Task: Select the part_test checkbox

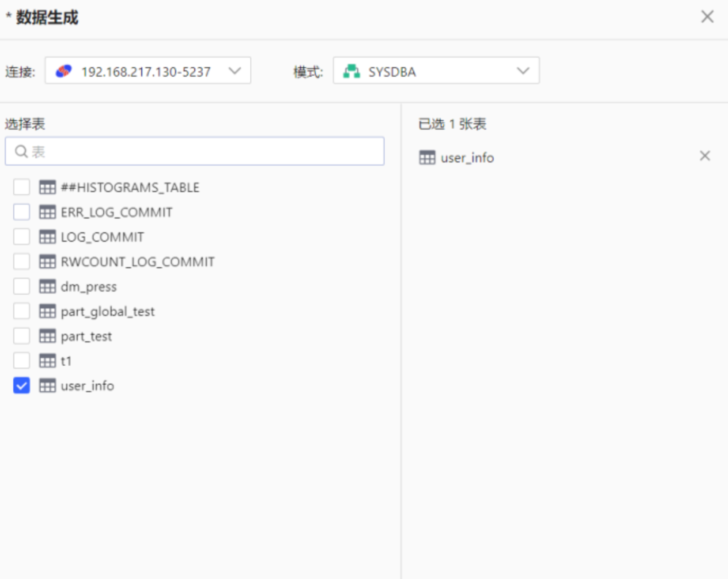Action: pos(22,336)
